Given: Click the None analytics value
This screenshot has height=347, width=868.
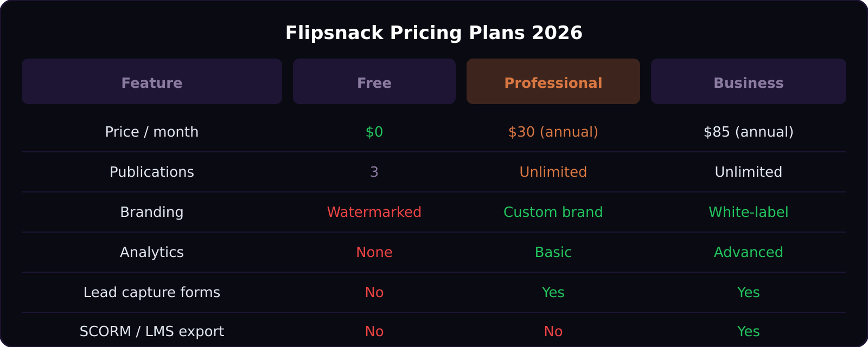Looking at the screenshot, I should point(374,252).
